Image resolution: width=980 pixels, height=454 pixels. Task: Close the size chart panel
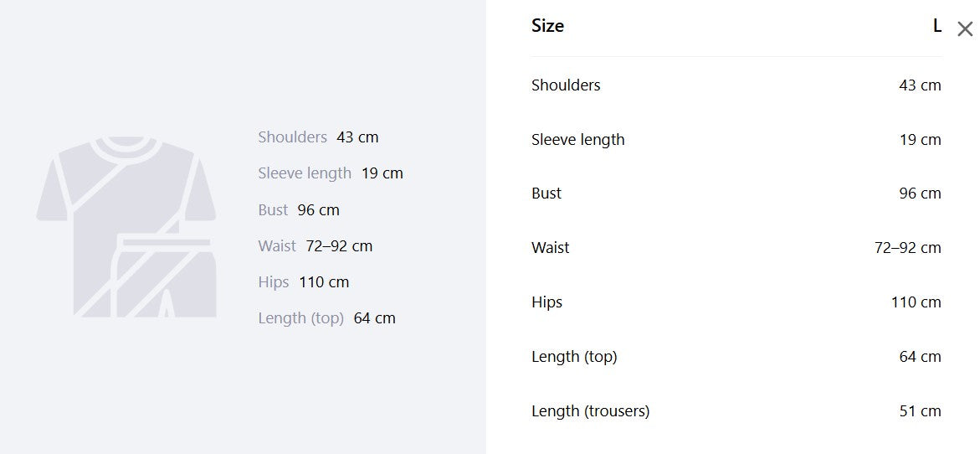[964, 28]
